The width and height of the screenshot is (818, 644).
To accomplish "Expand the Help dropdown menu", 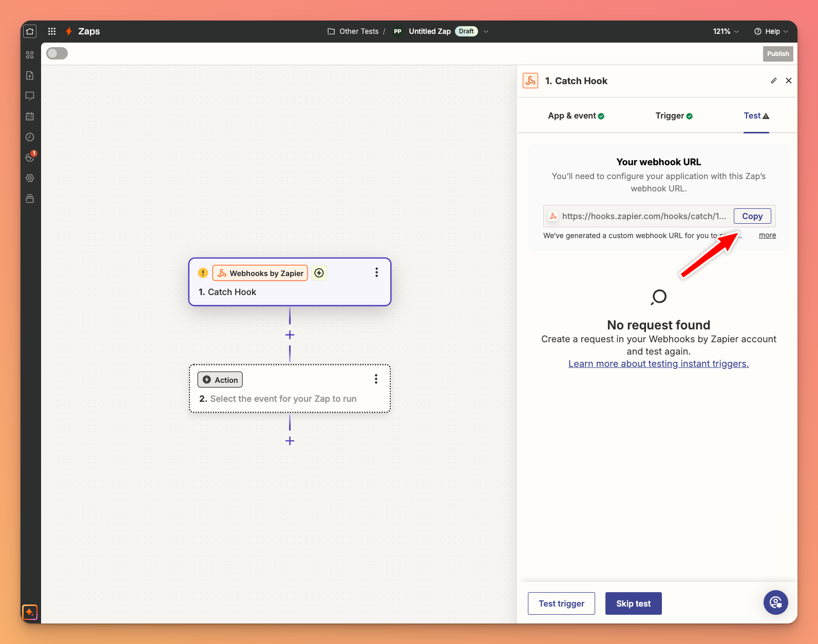I will tap(771, 31).
